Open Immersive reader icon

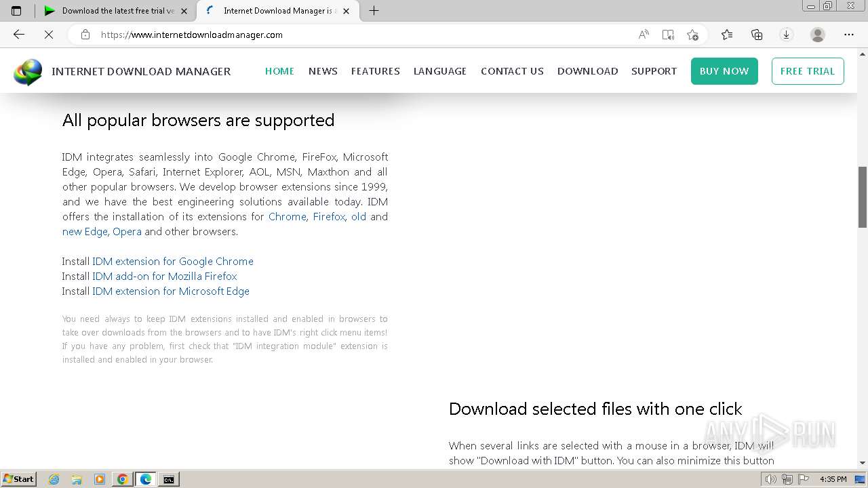pyautogui.click(x=668, y=35)
